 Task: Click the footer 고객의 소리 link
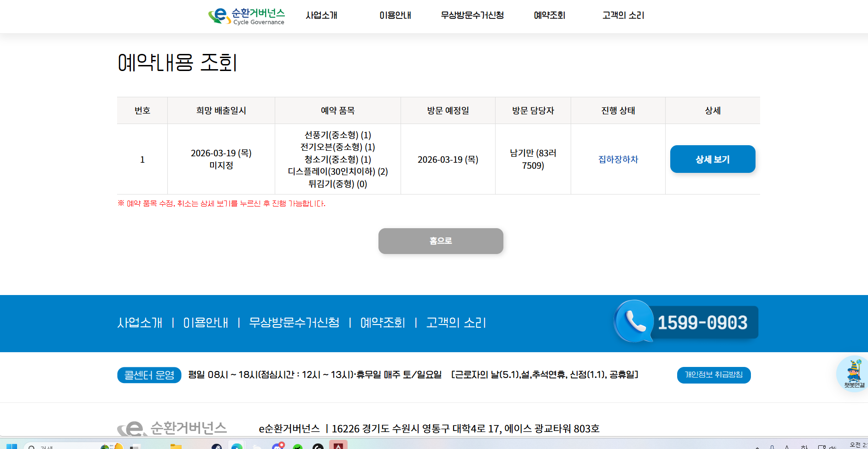456,323
